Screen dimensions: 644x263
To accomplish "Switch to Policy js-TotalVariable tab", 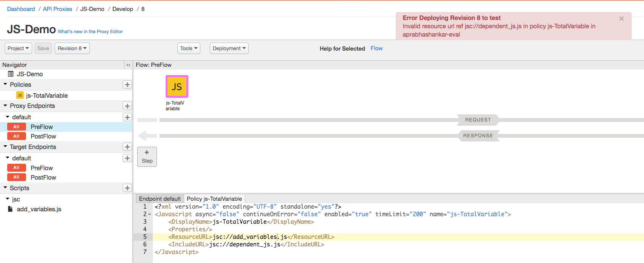I will 214,199.
